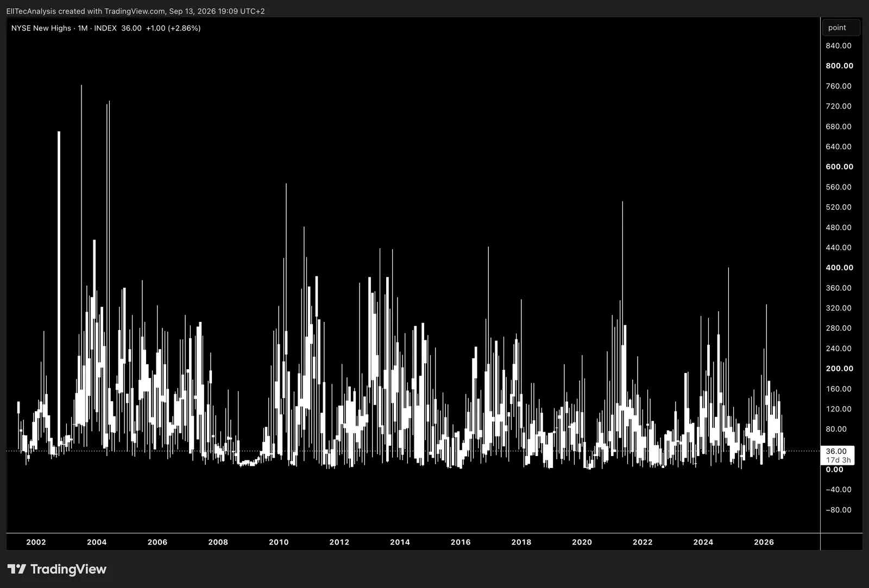Viewport: 869px width, 588px height.
Task: Click the 2002 year on time axis
Action: pyautogui.click(x=36, y=542)
